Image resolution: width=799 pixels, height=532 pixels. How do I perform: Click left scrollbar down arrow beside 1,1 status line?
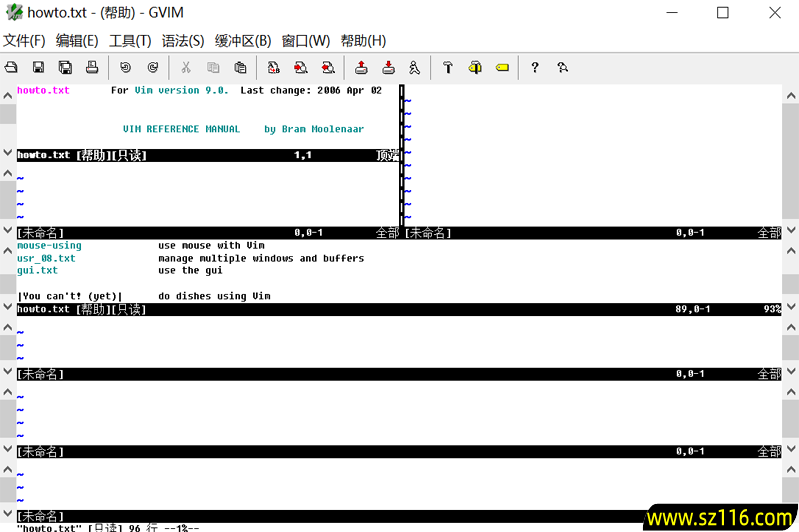coord(8,153)
